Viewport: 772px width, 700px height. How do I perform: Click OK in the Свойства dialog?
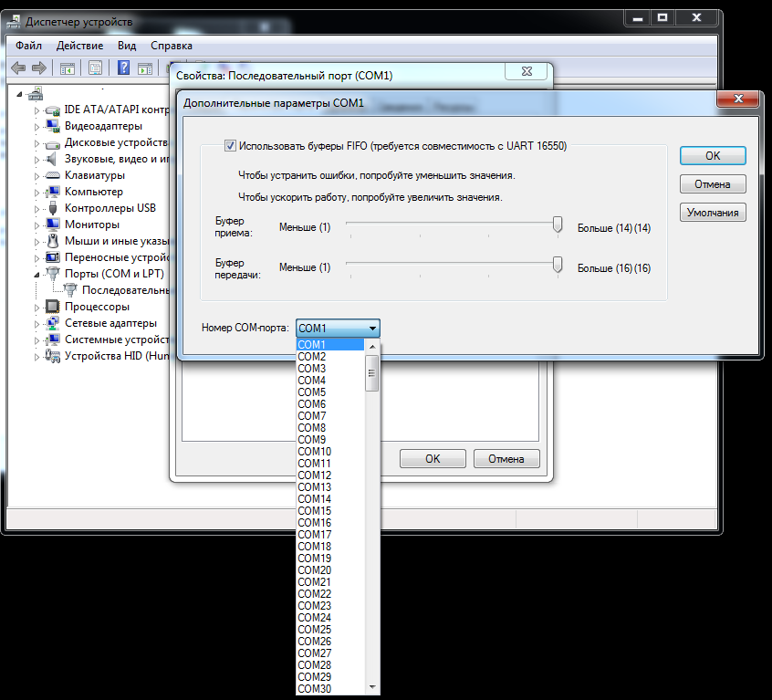click(x=433, y=459)
